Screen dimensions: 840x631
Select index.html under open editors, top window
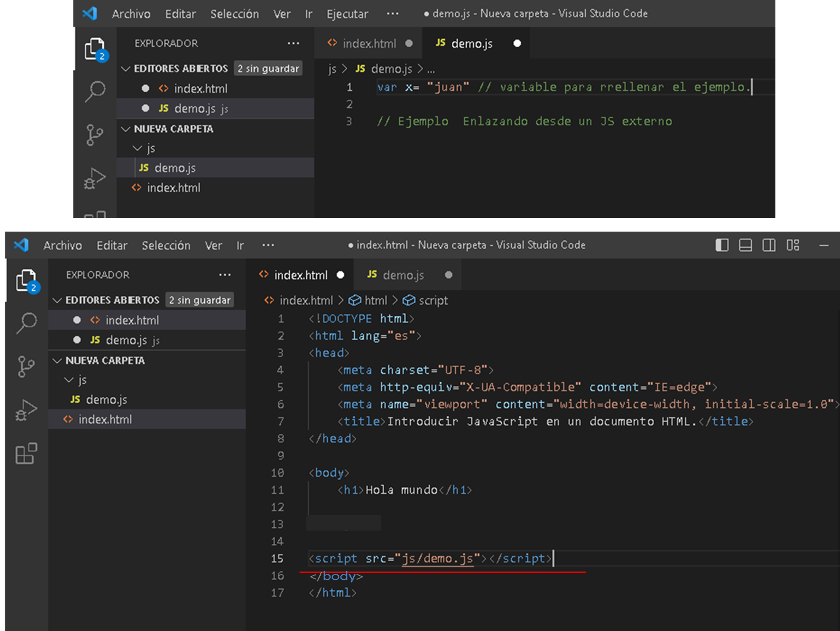(215, 88)
